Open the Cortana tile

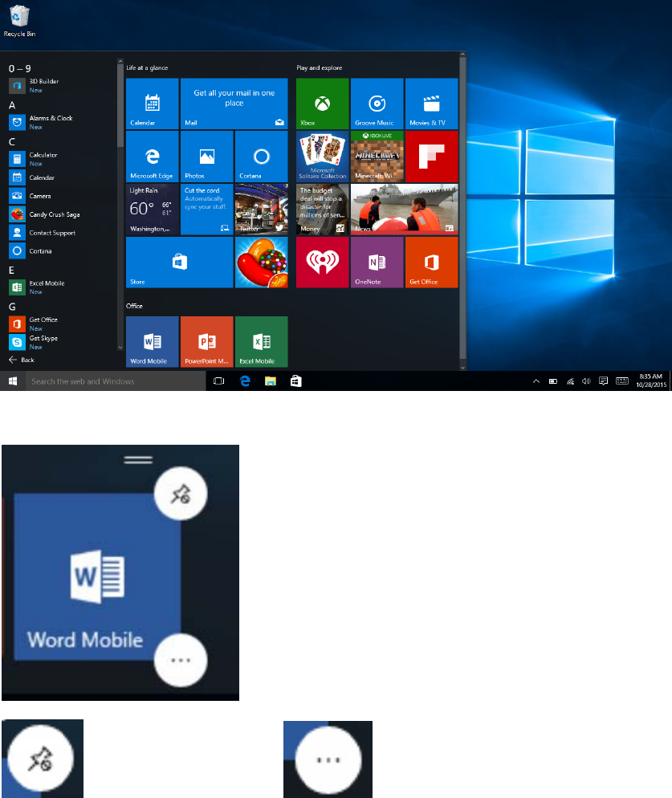coord(261,157)
